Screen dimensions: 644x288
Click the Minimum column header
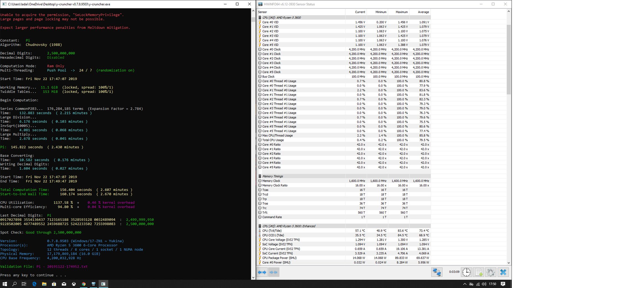click(377, 12)
